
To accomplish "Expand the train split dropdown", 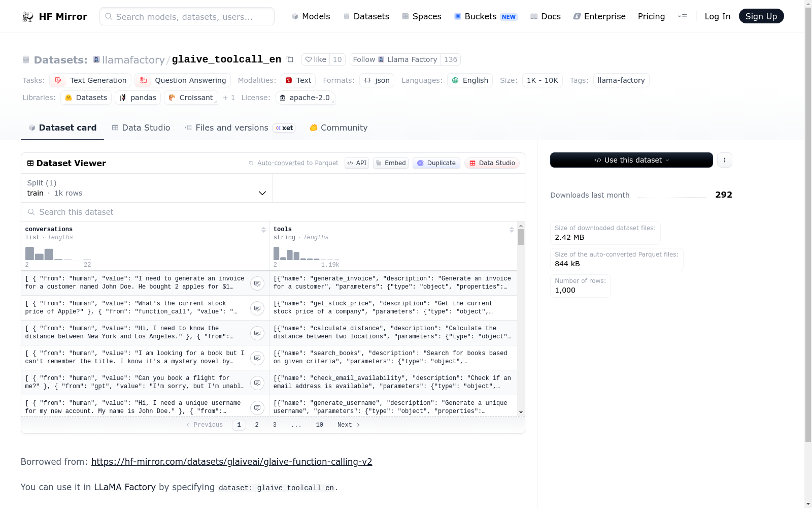I will click(147, 188).
